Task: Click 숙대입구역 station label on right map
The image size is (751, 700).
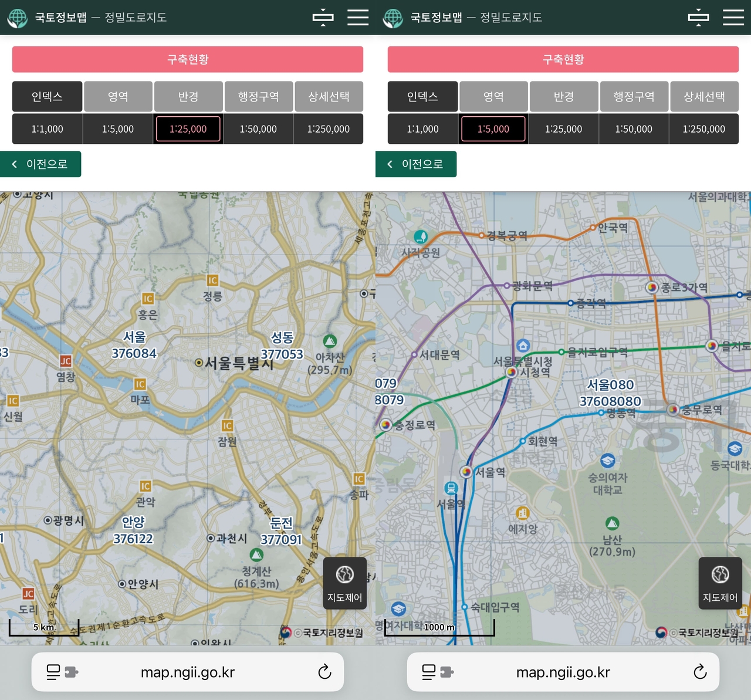Action: (495, 607)
